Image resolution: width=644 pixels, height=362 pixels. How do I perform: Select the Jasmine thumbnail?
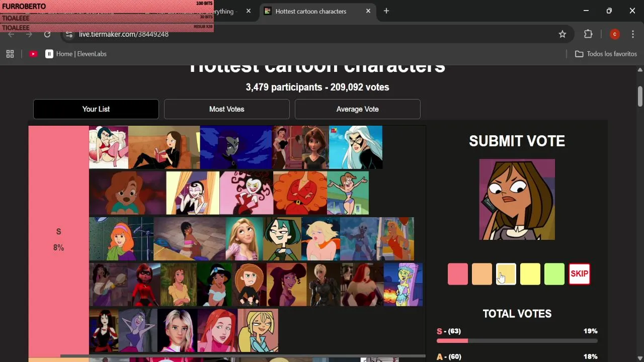pos(214,285)
